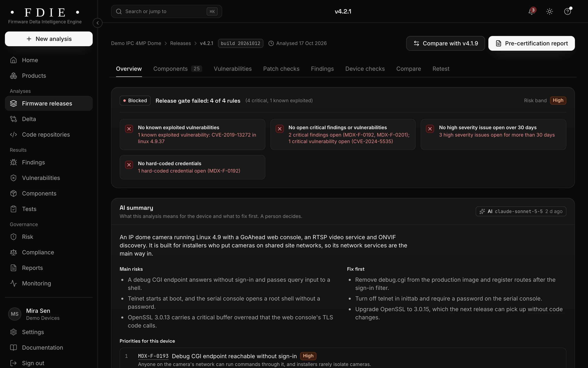The height and width of the screenshot is (368, 588).
Task: Open finding MDX-F-0193 link
Action: pyautogui.click(x=153, y=356)
